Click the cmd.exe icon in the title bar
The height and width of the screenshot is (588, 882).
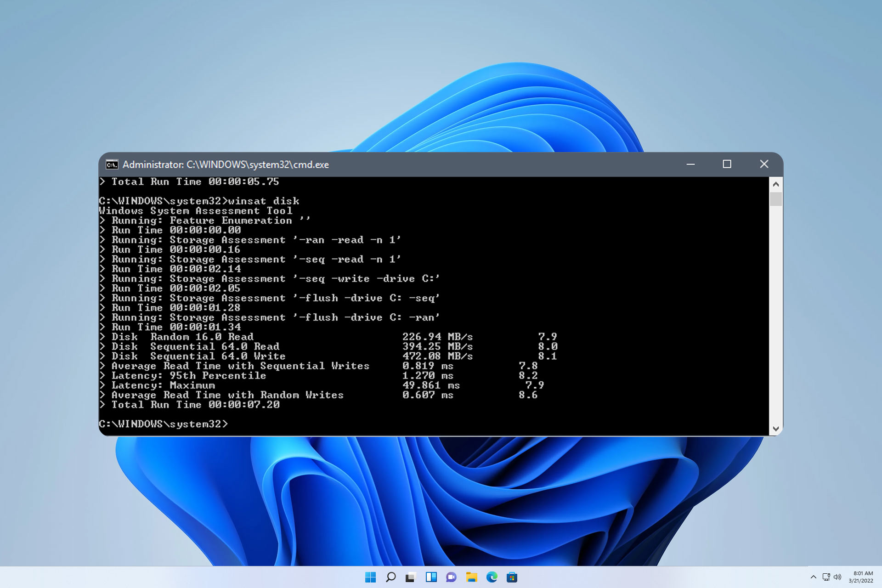point(112,164)
